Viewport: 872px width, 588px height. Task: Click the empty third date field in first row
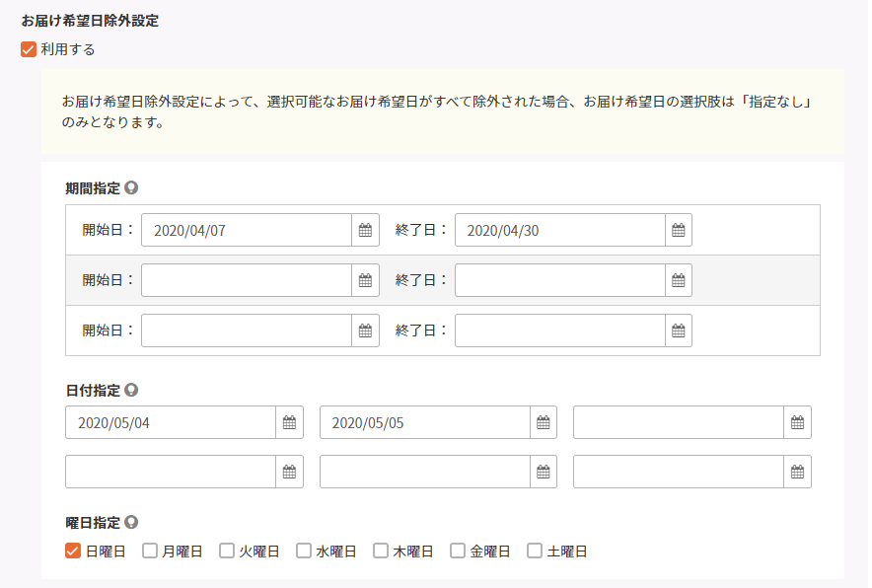(x=679, y=422)
